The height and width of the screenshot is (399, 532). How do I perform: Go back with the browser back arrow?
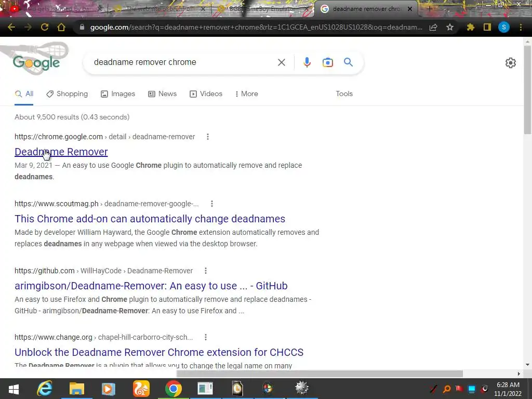11,27
